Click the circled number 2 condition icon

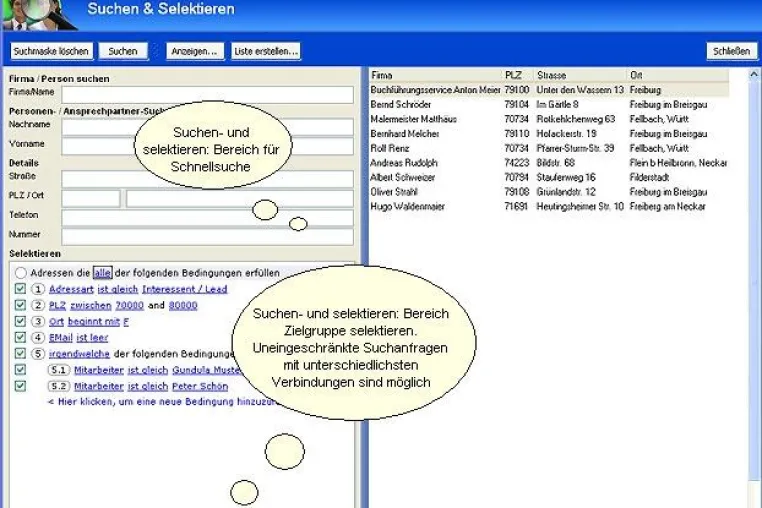[38, 305]
